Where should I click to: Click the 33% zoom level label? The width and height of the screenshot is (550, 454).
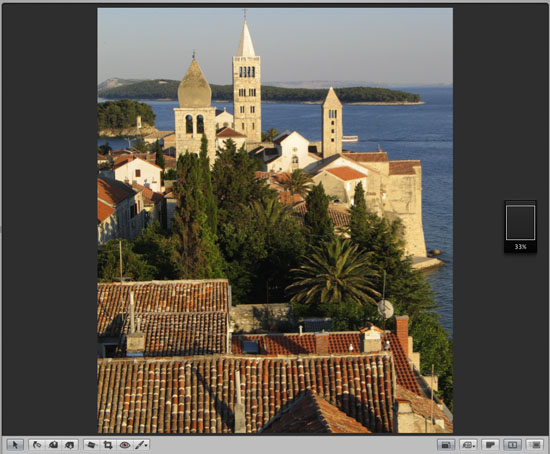pos(521,247)
